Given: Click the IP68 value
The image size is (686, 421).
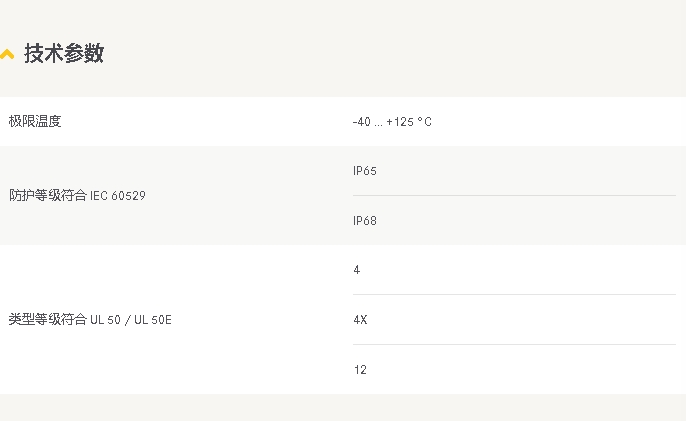Looking at the screenshot, I should pos(365,221).
